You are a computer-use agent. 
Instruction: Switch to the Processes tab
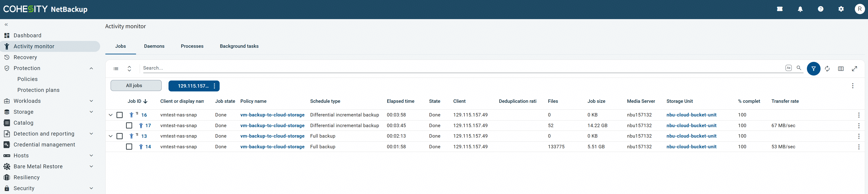coord(192,46)
